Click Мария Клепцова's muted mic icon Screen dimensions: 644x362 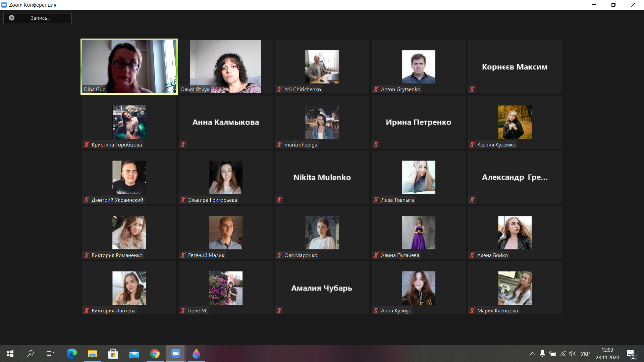pyautogui.click(x=472, y=310)
